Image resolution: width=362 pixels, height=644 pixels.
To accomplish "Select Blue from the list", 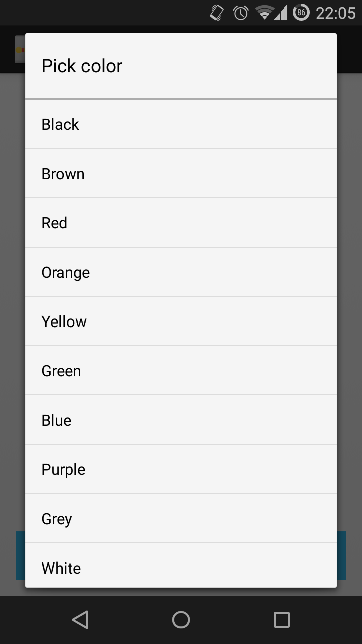I will 181,420.
